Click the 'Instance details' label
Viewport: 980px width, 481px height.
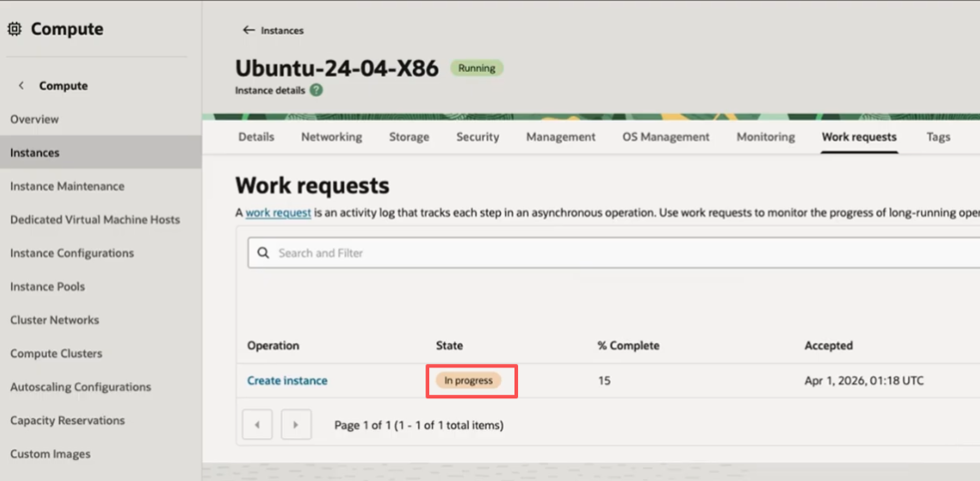pyautogui.click(x=270, y=90)
